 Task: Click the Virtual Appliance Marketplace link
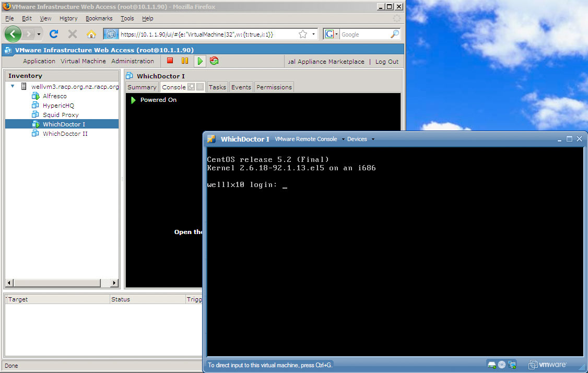pos(326,62)
